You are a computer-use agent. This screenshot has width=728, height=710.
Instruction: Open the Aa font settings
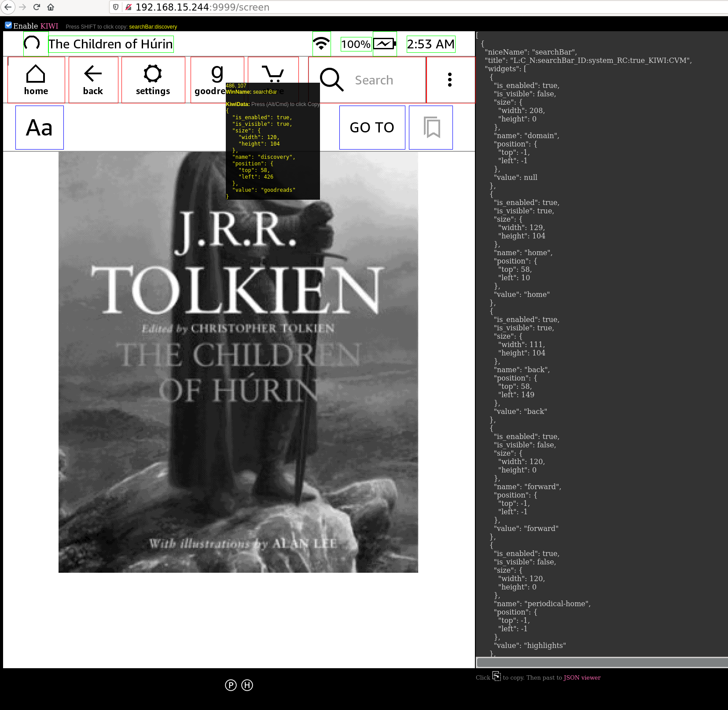40,128
